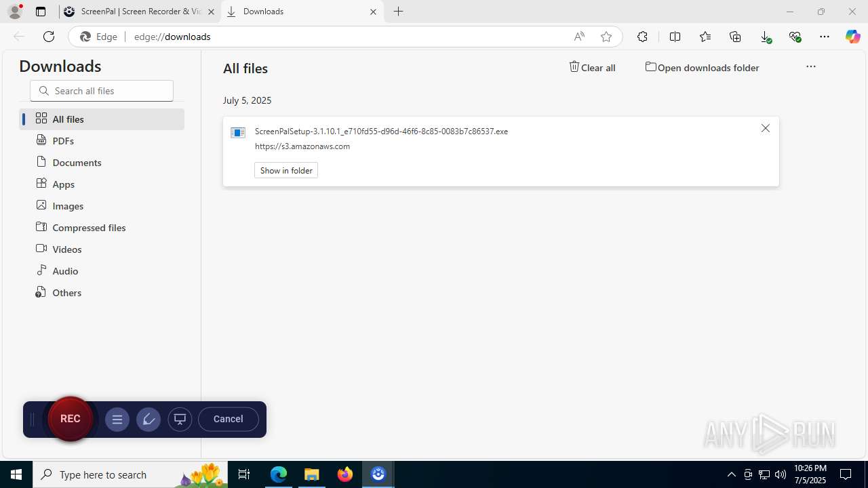Refresh the downloads page
The height and width of the screenshot is (488, 868).
tap(49, 37)
